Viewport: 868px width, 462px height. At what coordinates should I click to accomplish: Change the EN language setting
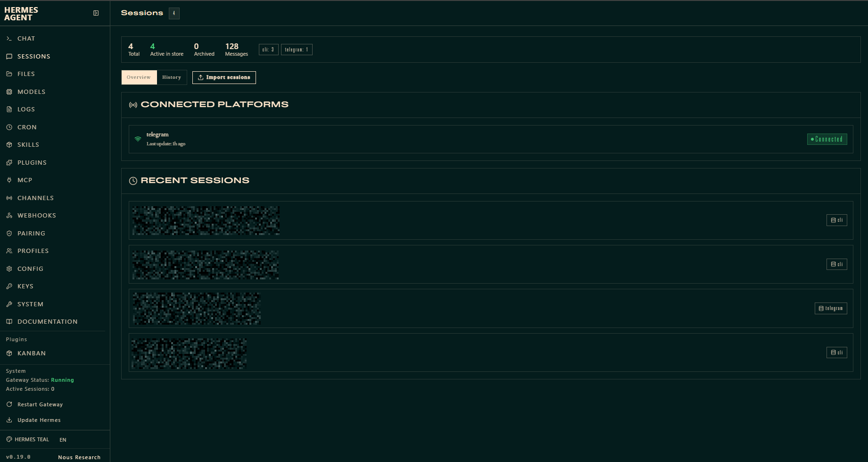[63, 440]
